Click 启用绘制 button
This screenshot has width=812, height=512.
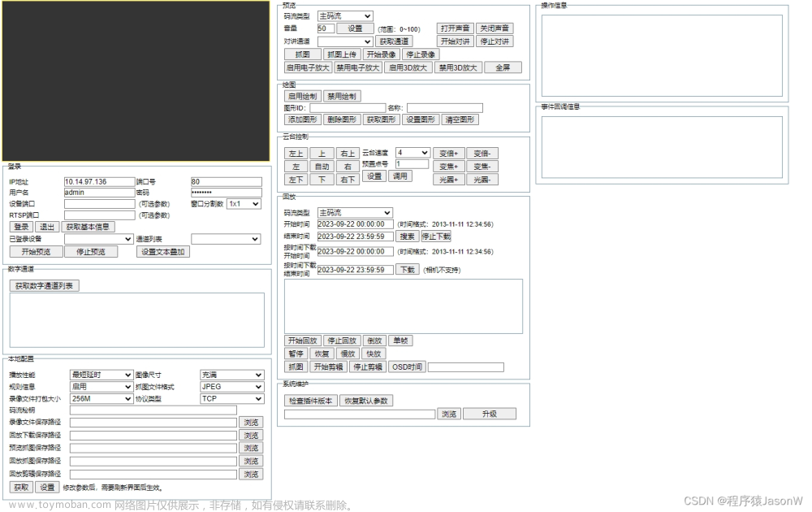tap(302, 97)
